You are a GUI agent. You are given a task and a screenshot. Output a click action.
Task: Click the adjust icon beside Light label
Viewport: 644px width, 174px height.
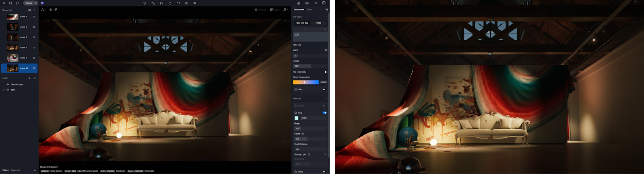pos(326,50)
